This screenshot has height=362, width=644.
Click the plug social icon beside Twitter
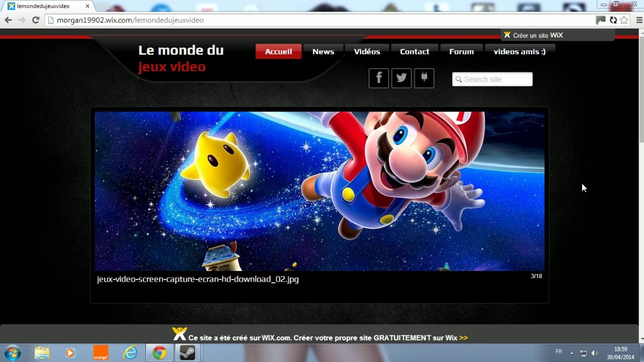tap(424, 78)
